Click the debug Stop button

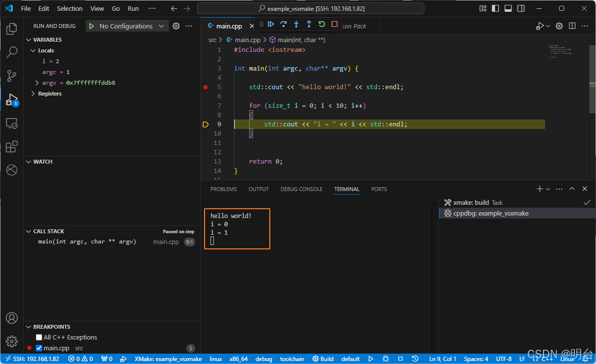pos(335,24)
